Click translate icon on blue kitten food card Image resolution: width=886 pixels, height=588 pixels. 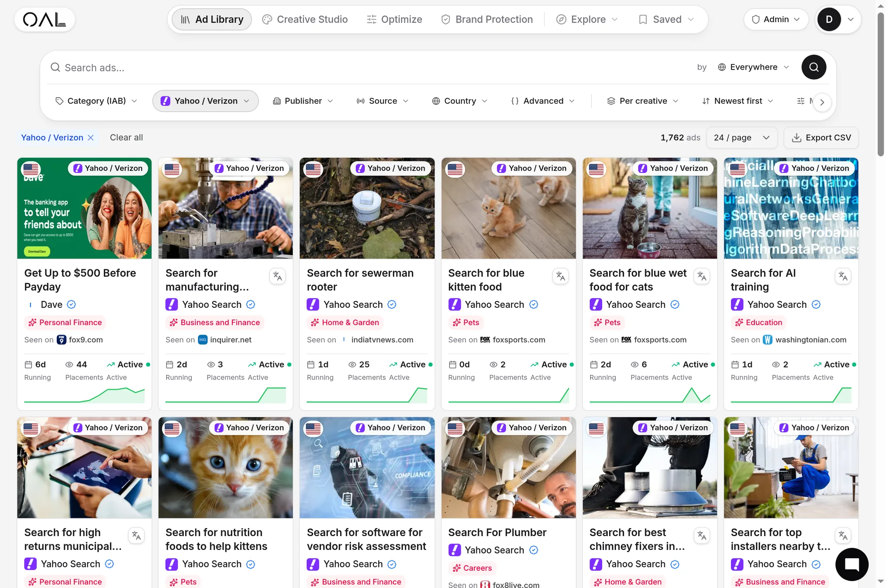pyautogui.click(x=561, y=276)
